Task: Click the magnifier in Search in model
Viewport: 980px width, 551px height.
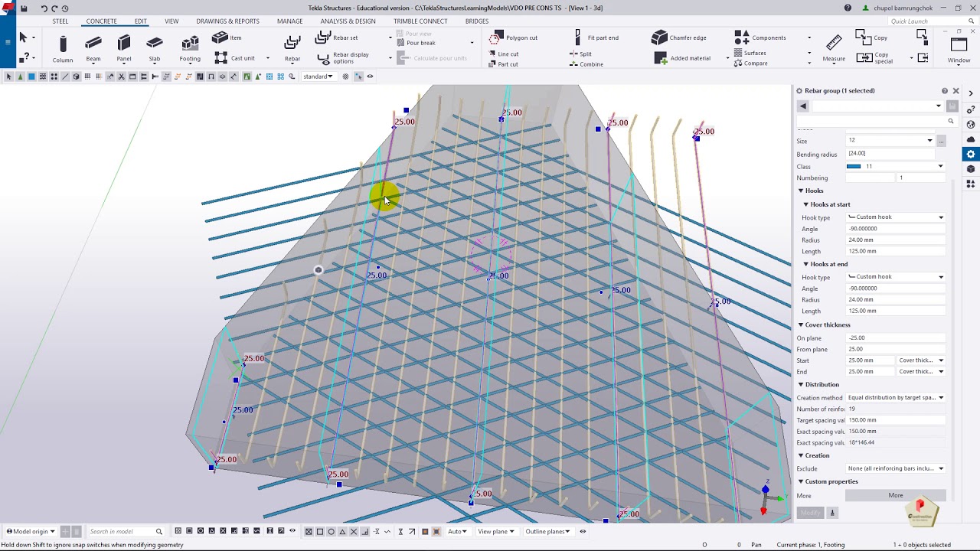Action: [159, 531]
